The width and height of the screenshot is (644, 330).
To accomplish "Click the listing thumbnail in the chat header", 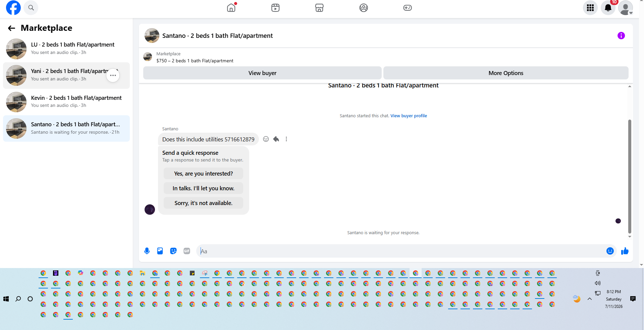I will [152, 36].
